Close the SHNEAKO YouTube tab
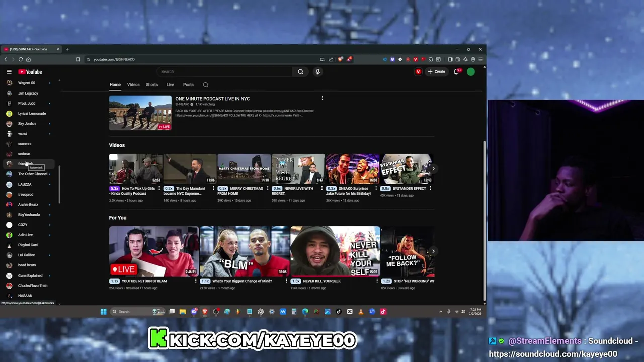The width and height of the screenshot is (644, 362). [58, 49]
